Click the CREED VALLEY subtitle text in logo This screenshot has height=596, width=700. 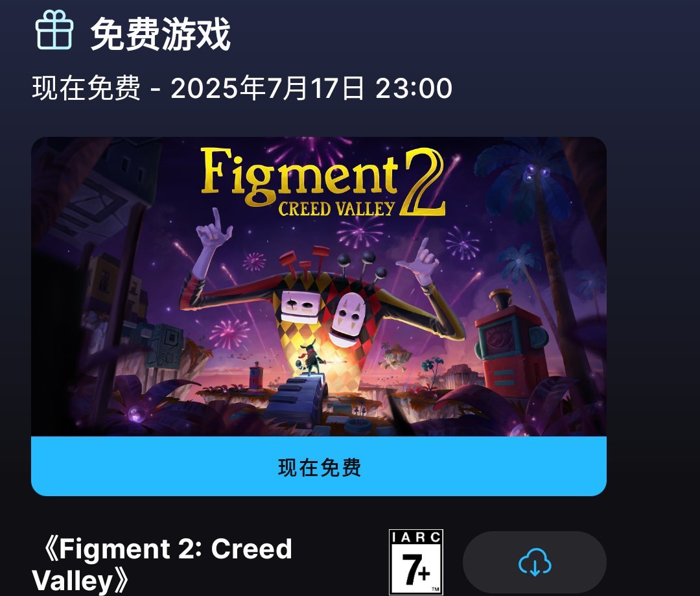click(336, 209)
